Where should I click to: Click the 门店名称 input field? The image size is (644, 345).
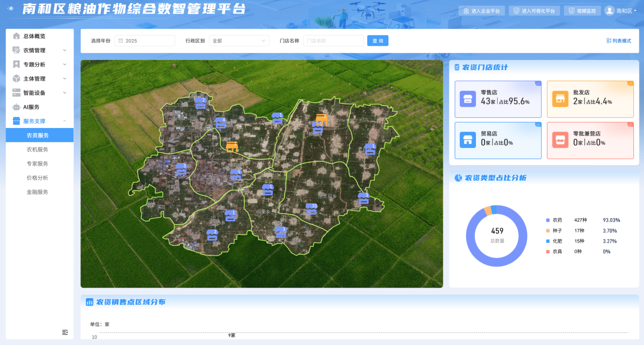coord(333,41)
